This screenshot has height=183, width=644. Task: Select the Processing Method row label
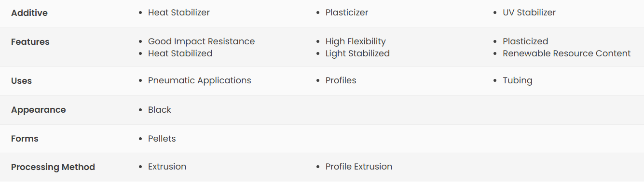click(53, 167)
